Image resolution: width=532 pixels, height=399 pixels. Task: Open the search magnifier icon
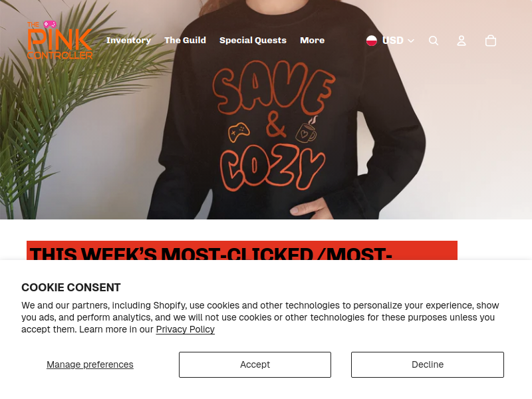pyautogui.click(x=434, y=41)
